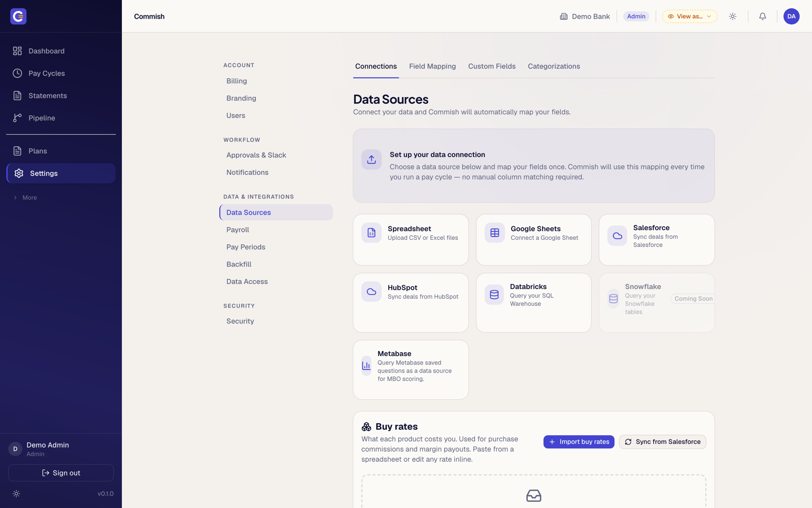Open Approvals & Slack settings

click(276, 155)
